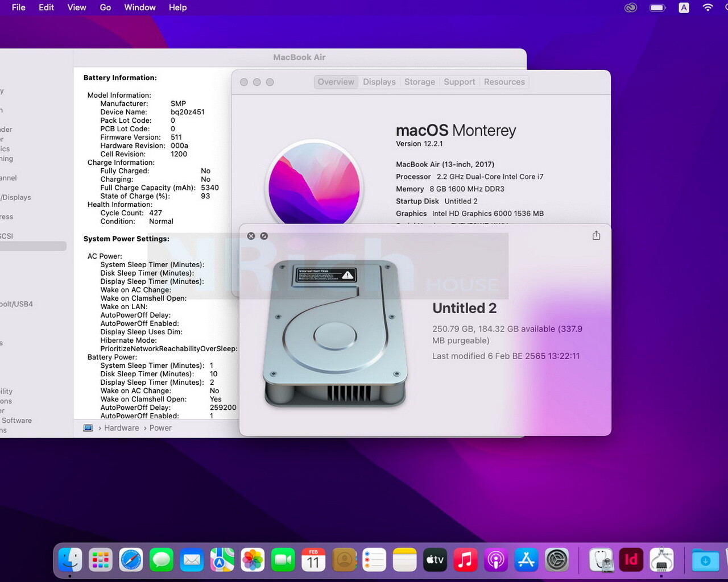This screenshot has width=728, height=582.
Task: Open the Music app in the Dock
Action: pos(466,560)
